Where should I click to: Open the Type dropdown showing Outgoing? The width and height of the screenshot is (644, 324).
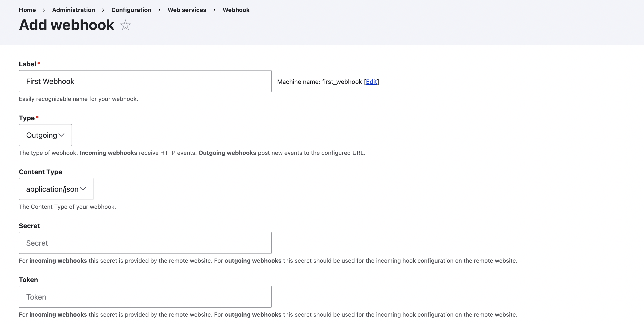45,135
